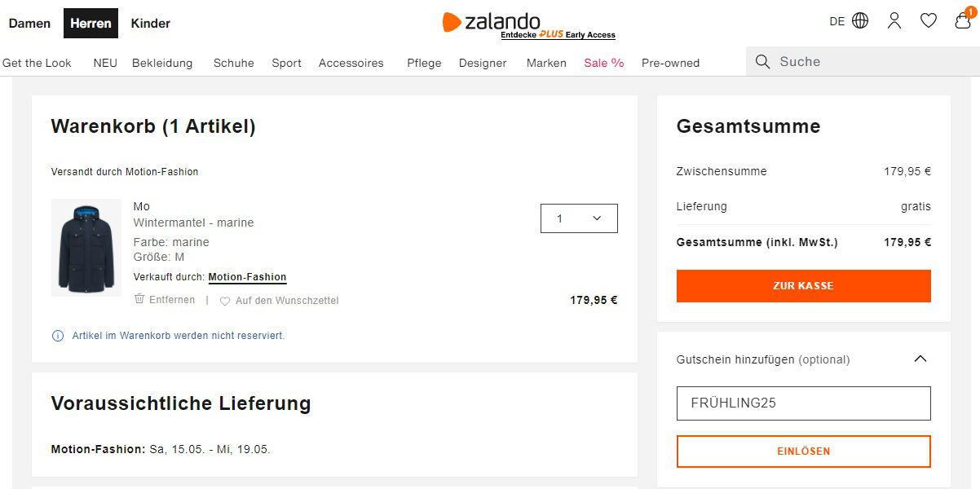Open the Bekleidung category menu

pyautogui.click(x=162, y=62)
